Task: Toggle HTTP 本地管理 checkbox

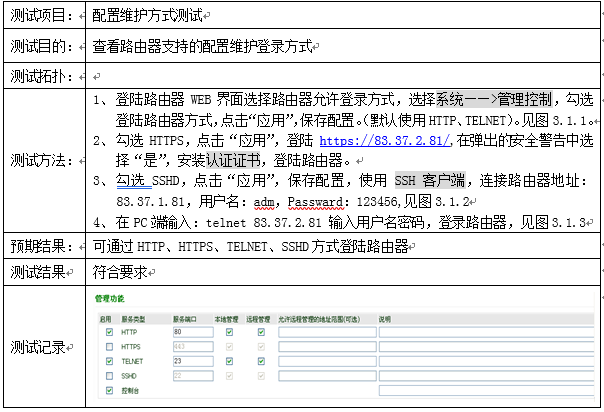Action: coord(231,331)
